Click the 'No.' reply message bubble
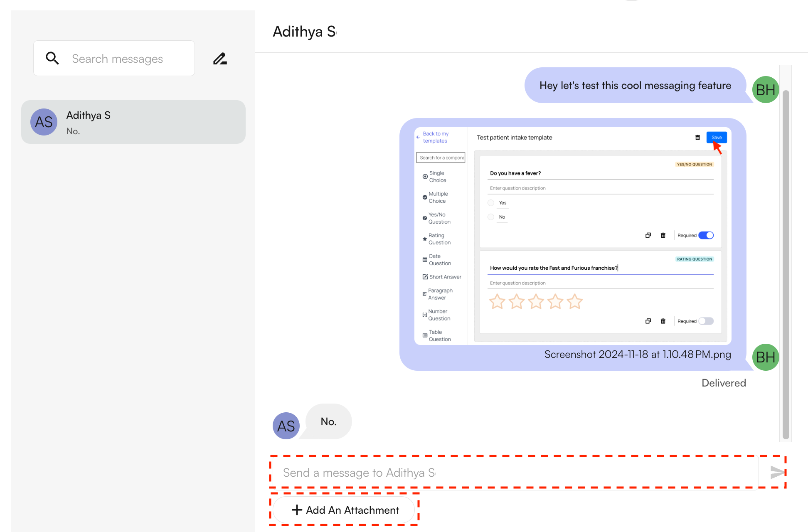Image resolution: width=808 pixels, height=532 pixels. point(328,422)
